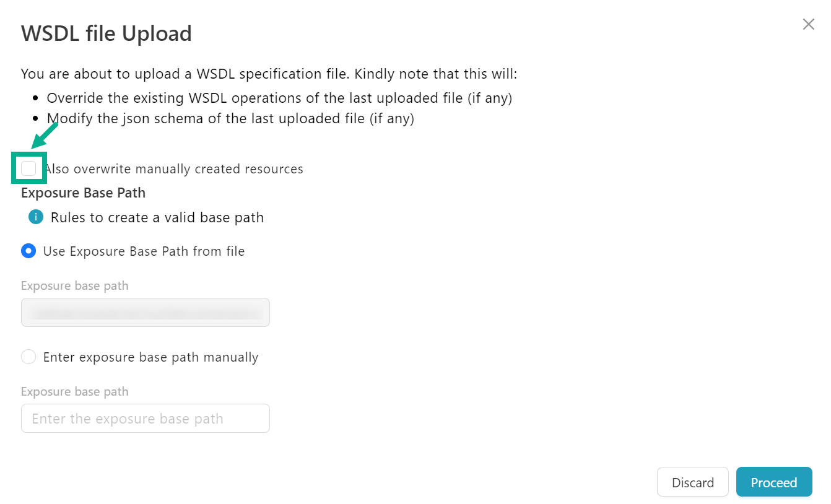The width and height of the screenshot is (831, 504).
Task: Click the You are about to upload sentence
Action: [x=269, y=74]
